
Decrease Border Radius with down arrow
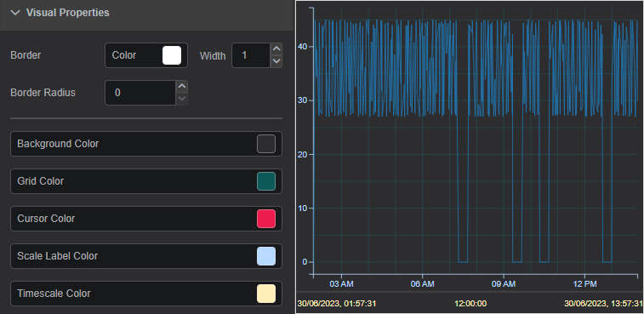coord(182,99)
